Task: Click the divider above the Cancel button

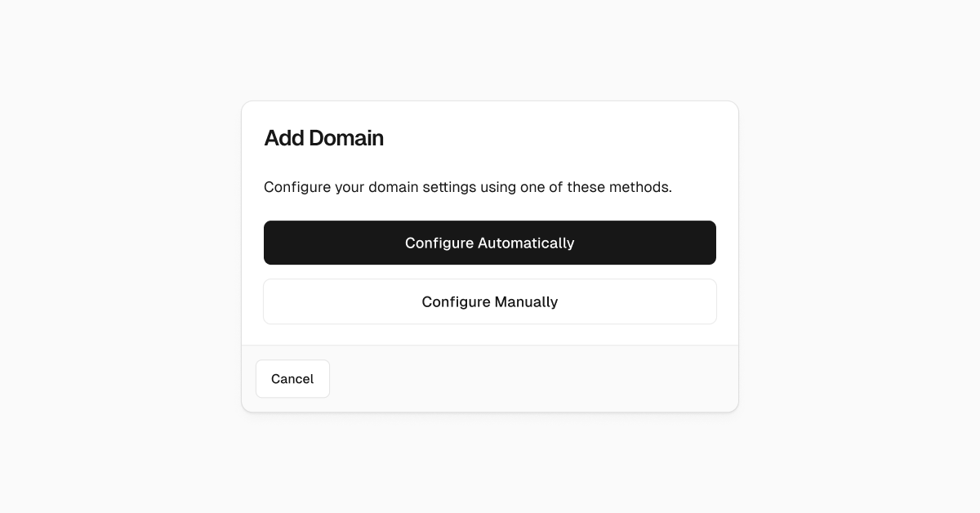Action: click(490, 345)
